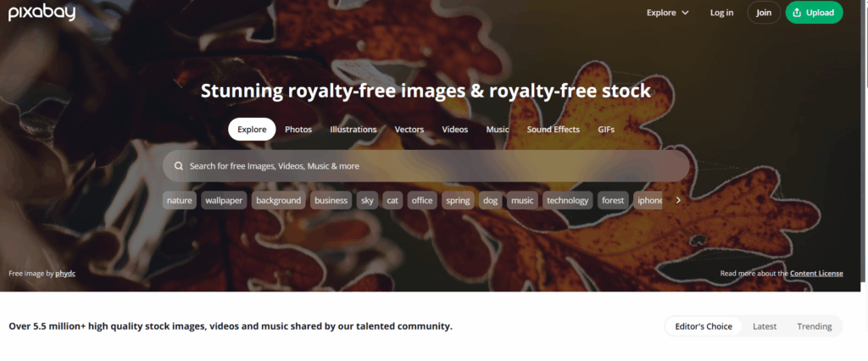This screenshot has height=361, width=868.
Task: Click the search magnifier icon
Action: coord(179,166)
